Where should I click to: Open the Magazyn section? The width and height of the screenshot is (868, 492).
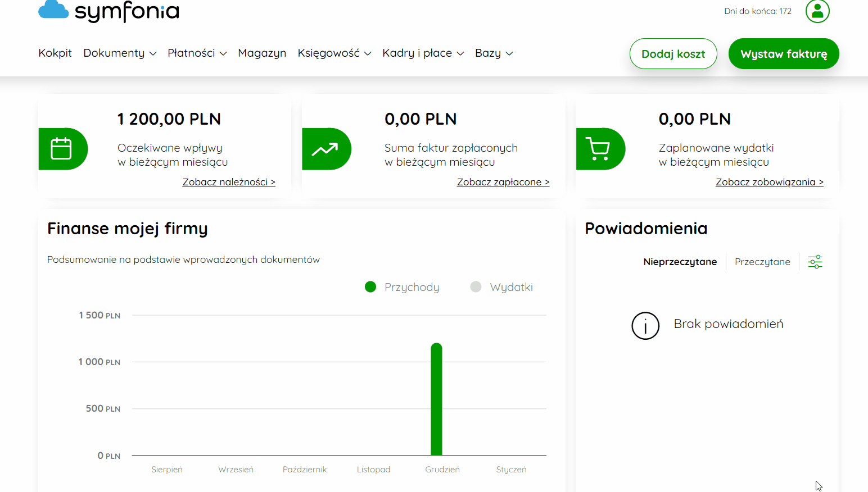tap(262, 53)
